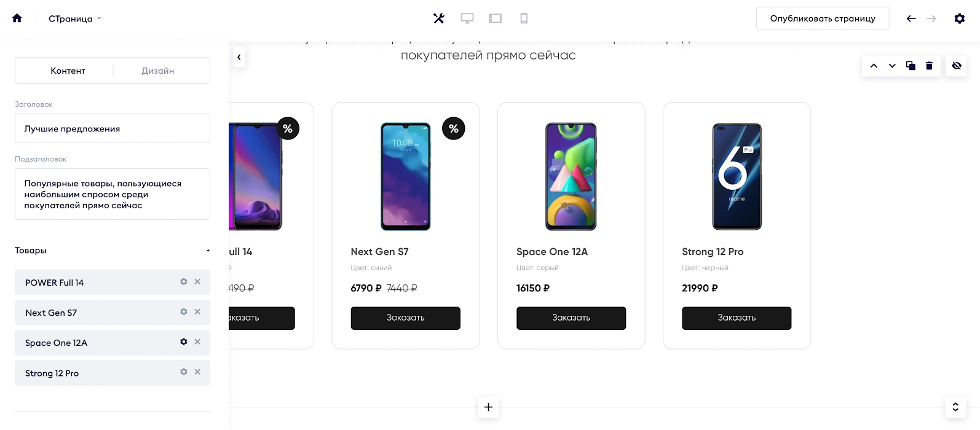The image size is (980, 430).
Task: Toggle block visibility with crossed-eye icon
Action: 957,66
